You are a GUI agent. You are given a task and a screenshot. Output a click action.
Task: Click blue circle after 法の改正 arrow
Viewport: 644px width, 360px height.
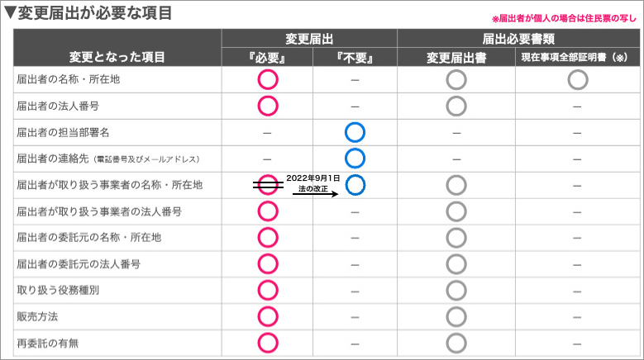point(355,185)
